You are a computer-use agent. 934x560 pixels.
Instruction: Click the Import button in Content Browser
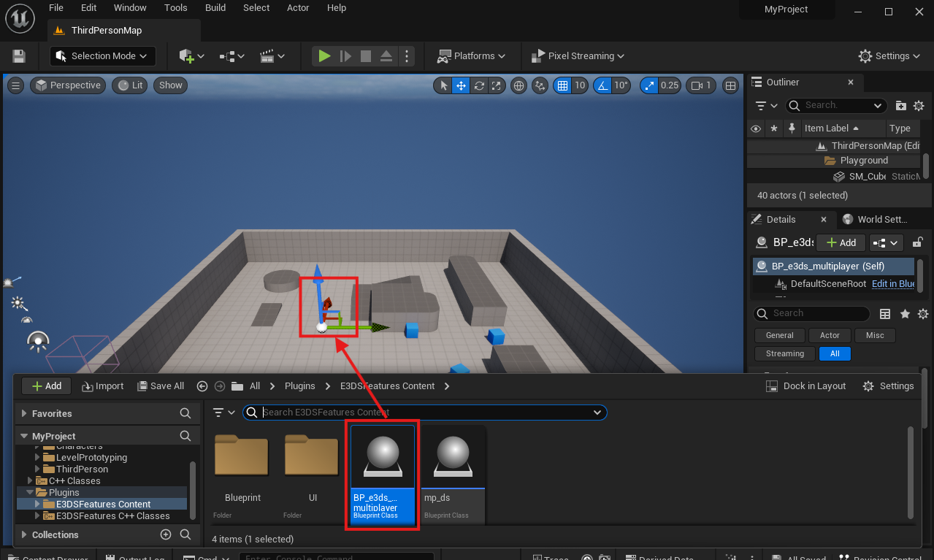pyautogui.click(x=102, y=386)
